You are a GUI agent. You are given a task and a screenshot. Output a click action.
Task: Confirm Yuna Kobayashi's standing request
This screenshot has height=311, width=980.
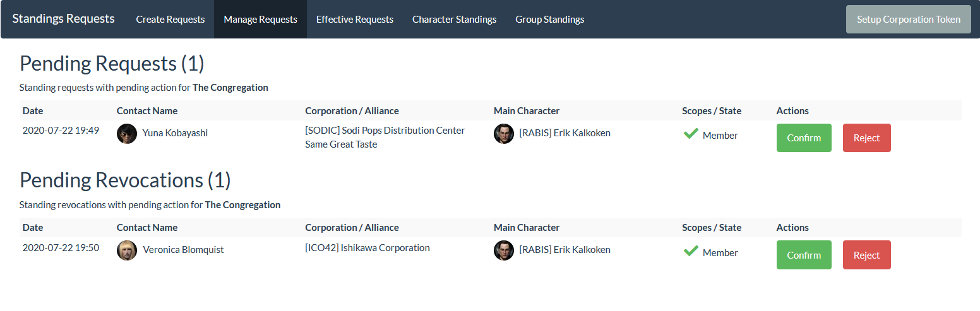coord(804,138)
